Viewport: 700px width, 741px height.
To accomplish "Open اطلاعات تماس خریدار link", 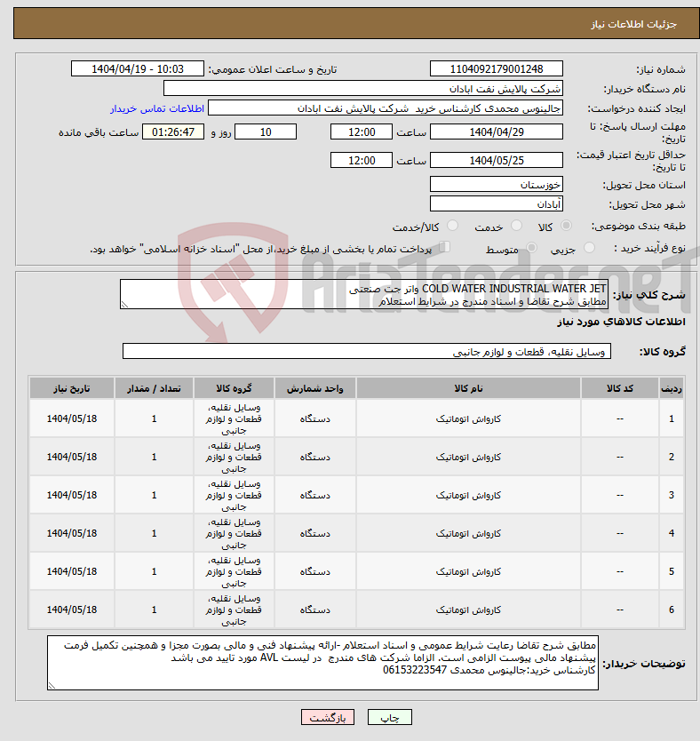I will [157, 108].
